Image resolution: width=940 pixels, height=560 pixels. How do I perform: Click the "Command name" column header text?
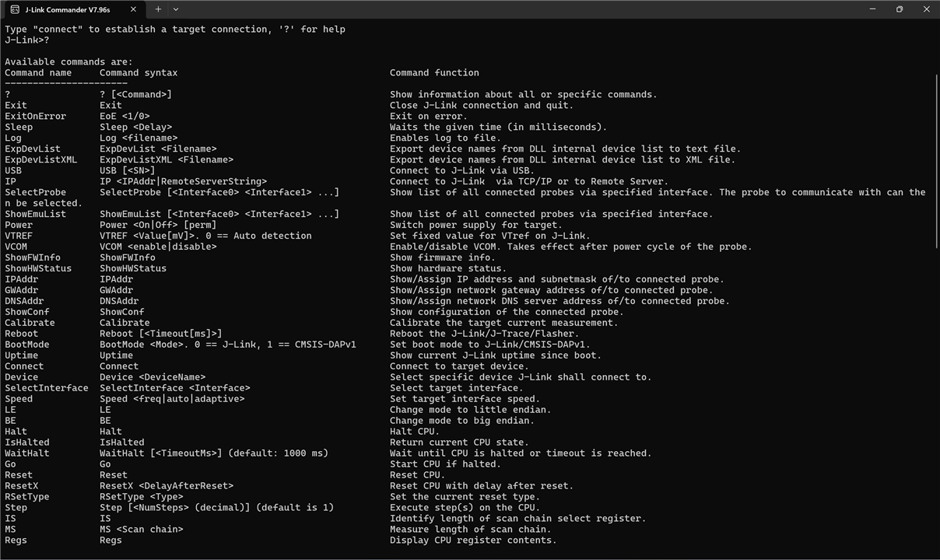tap(38, 73)
